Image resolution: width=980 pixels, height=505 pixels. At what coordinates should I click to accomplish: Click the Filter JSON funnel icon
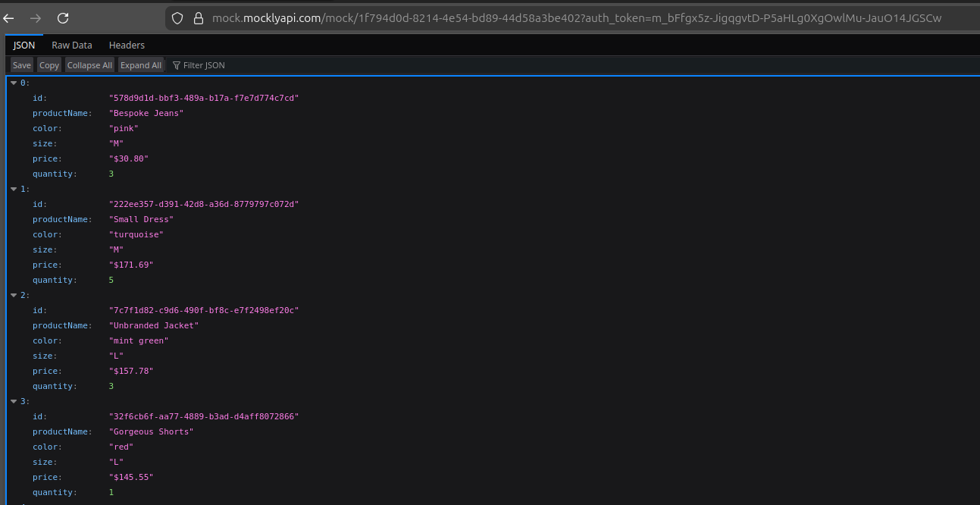(175, 64)
